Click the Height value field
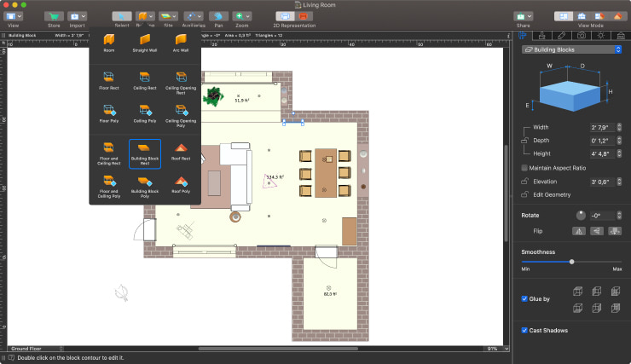 tap(602, 153)
